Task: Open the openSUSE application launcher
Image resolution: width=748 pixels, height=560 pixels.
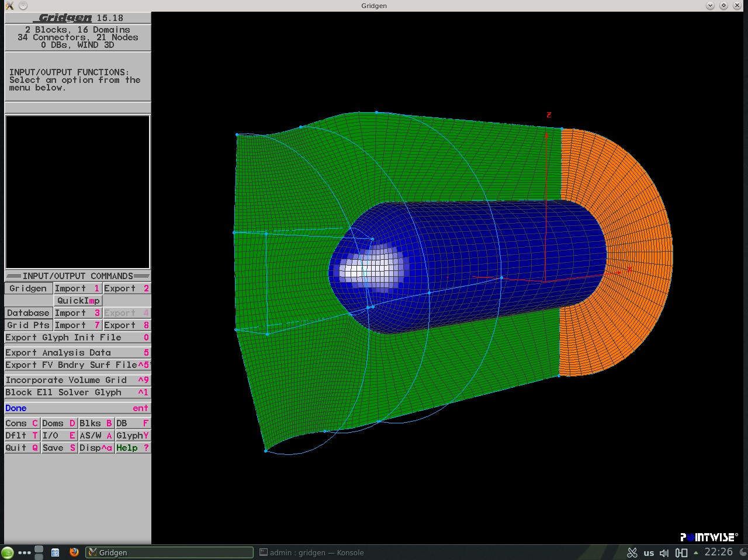Action: coord(8,552)
